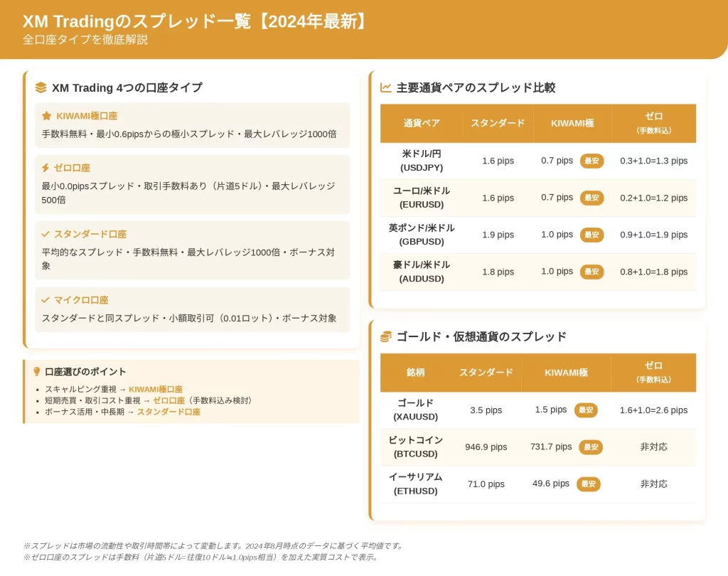This screenshot has height=576, width=728.
Task: Click the KIWAMI極 header in the gold and crypto table
Action: click(x=567, y=373)
